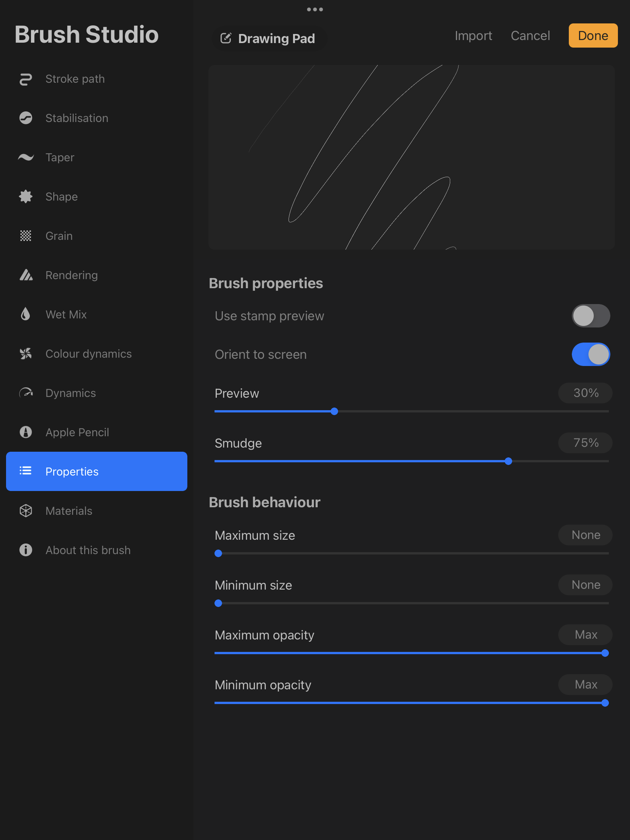Click the Brush behaviour heading
630x840 pixels.
pos(265,502)
